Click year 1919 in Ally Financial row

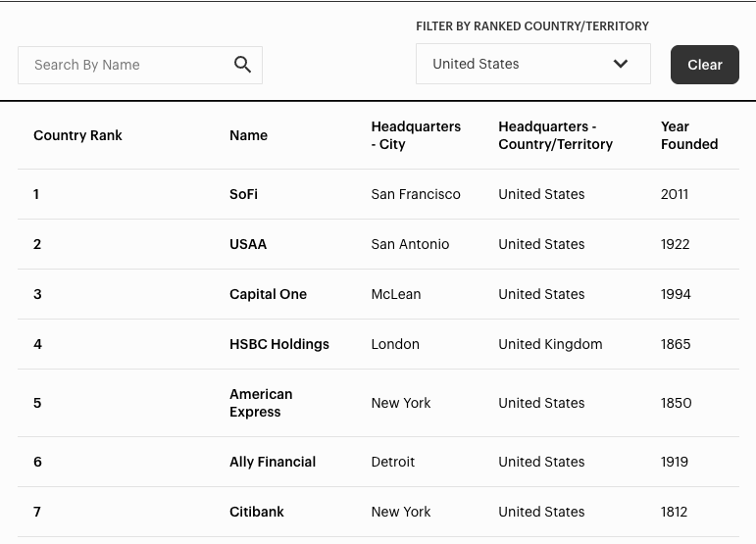pyautogui.click(x=674, y=462)
